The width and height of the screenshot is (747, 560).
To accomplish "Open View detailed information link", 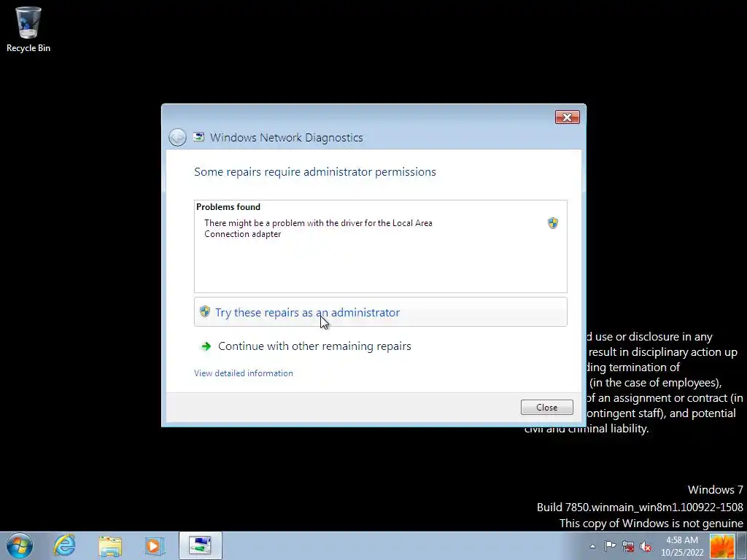I will pyautogui.click(x=244, y=373).
